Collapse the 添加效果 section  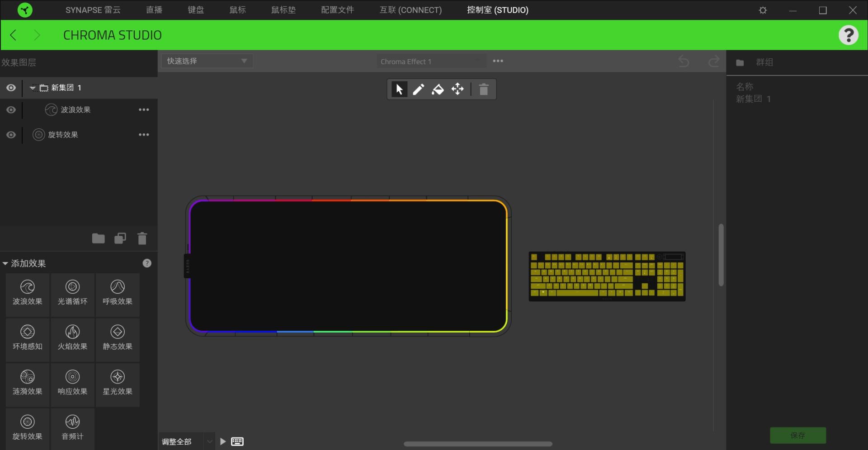point(5,263)
